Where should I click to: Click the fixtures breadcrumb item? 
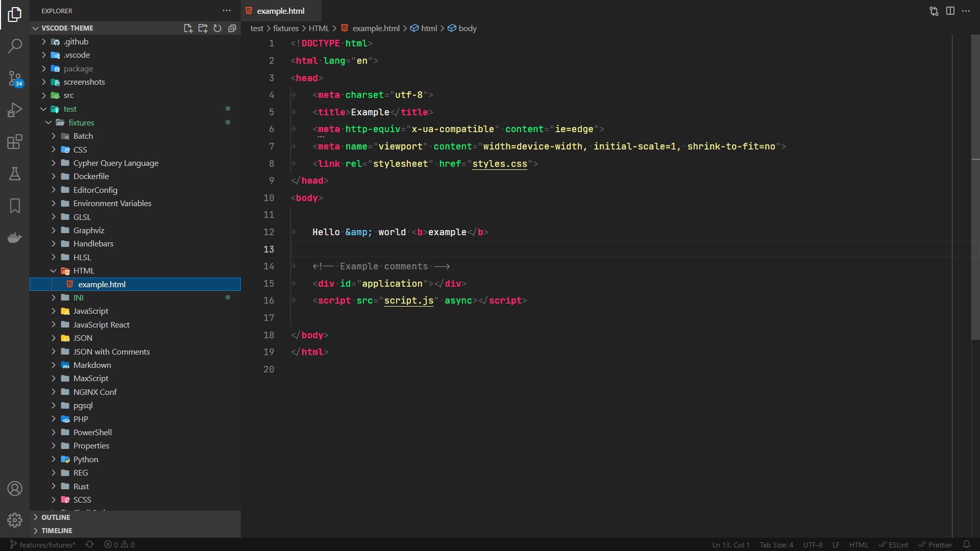coord(285,28)
